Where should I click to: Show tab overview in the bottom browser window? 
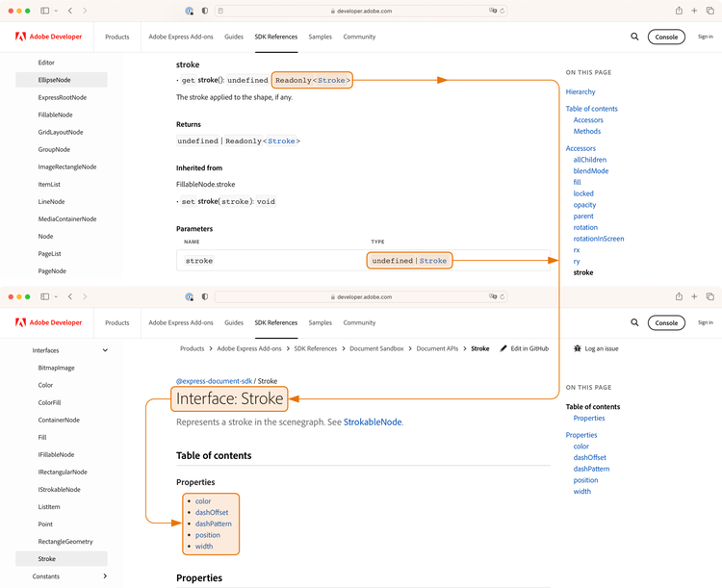[x=711, y=296]
